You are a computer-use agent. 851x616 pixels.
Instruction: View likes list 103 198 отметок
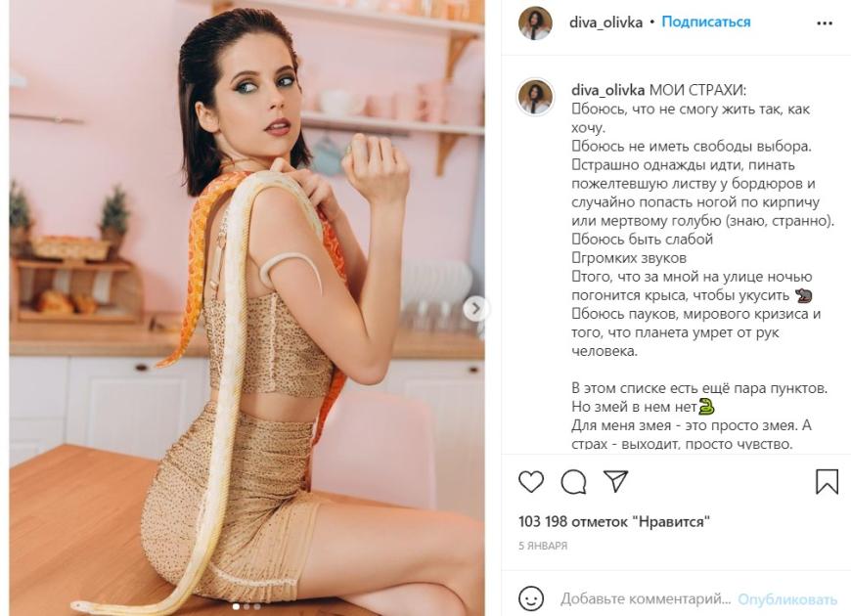coord(614,521)
